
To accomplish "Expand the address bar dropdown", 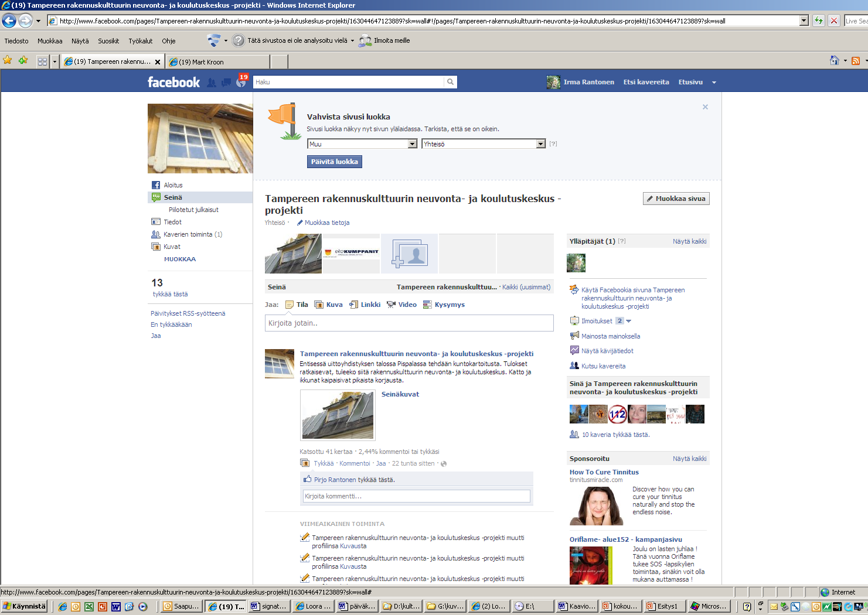I will tap(804, 20).
